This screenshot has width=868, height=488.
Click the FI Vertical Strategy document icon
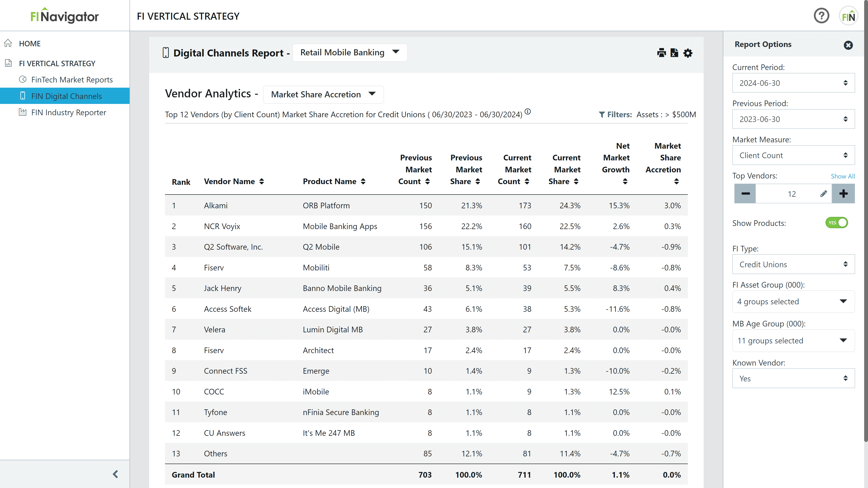pos(8,63)
